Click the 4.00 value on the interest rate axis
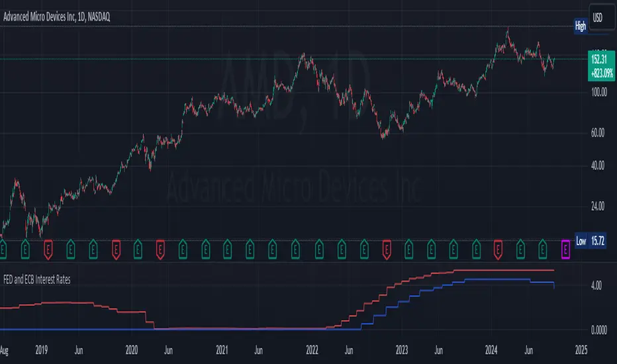Viewport: 617px width, 364px height. tap(596, 285)
